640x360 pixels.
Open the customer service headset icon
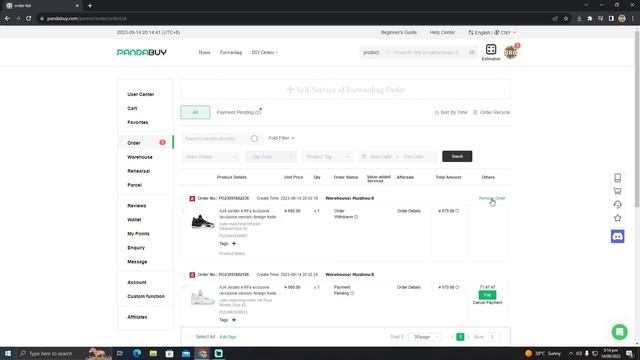(617, 204)
